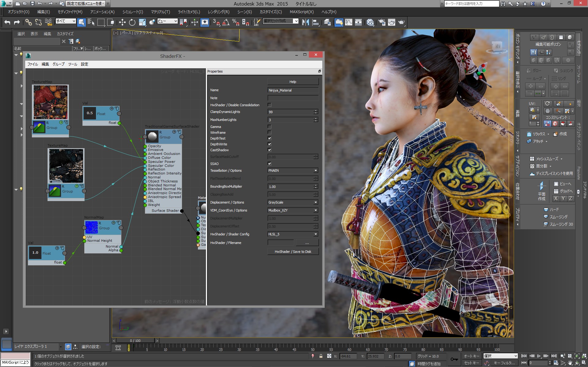This screenshot has height=367, width=588.
Task: Click the Redo arrow in main toolbar
Action: (x=17, y=22)
